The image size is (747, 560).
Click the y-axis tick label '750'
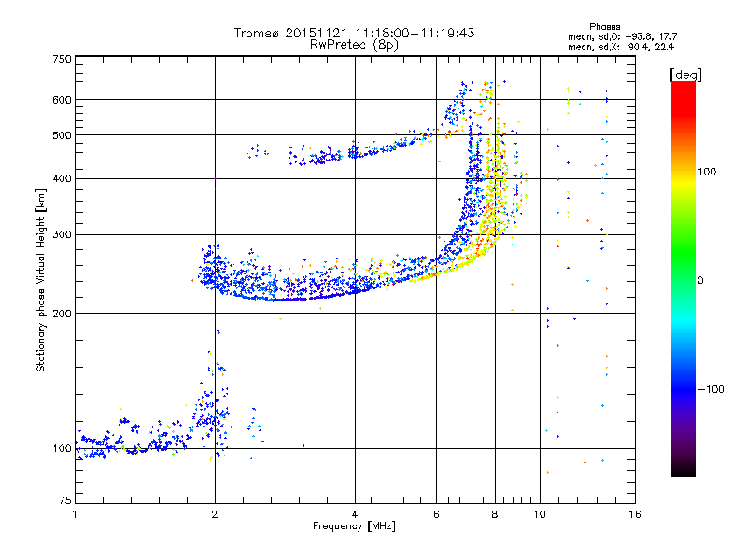tap(62, 59)
